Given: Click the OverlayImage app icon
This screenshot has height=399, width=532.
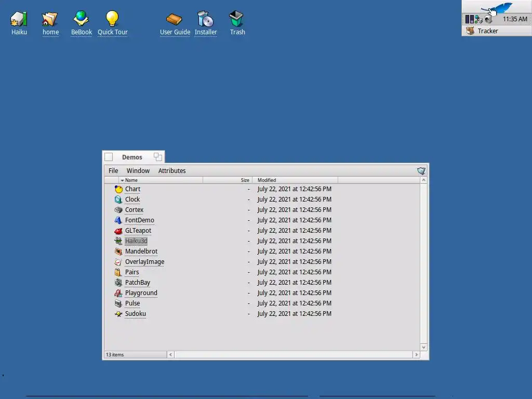Looking at the screenshot, I should pyautogui.click(x=118, y=262).
